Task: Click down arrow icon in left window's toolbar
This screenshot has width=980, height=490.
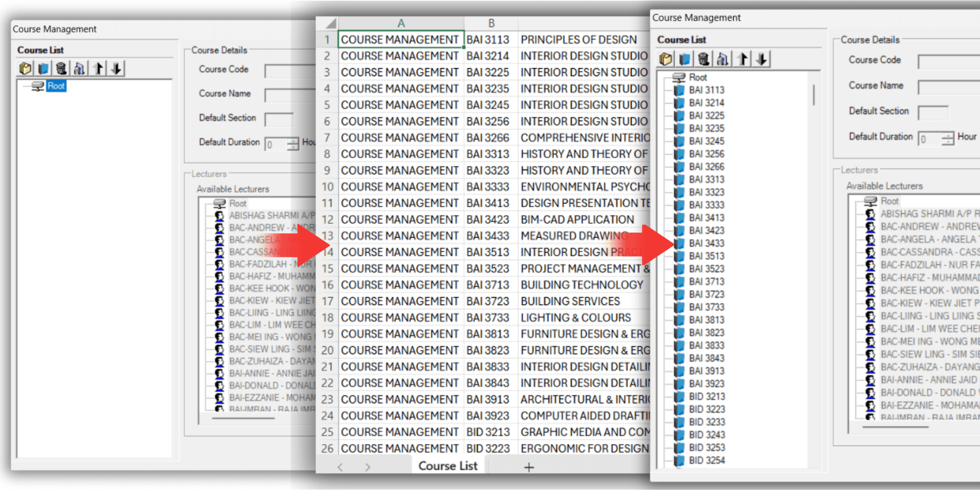Action: pos(116,69)
